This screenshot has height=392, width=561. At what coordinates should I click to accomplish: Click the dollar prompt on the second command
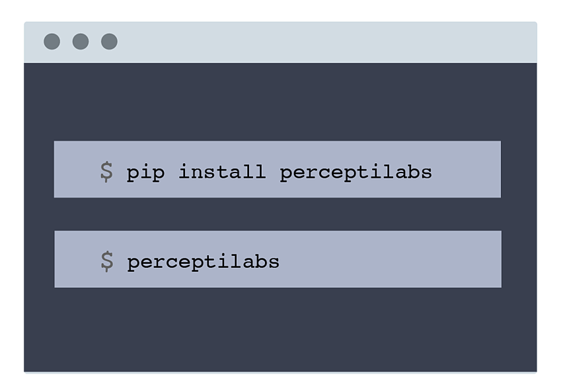pyautogui.click(x=107, y=261)
